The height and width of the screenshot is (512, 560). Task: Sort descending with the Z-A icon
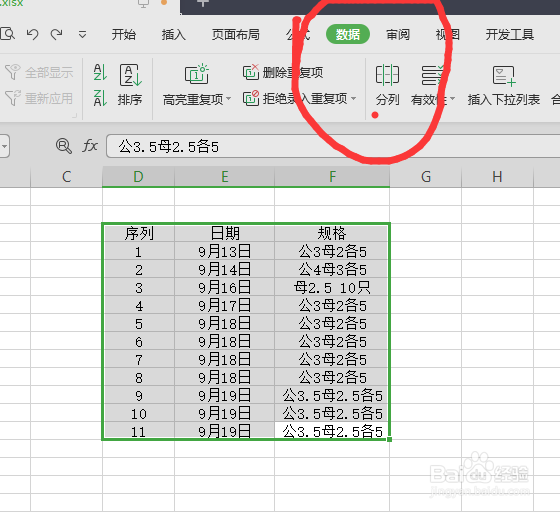click(x=100, y=98)
